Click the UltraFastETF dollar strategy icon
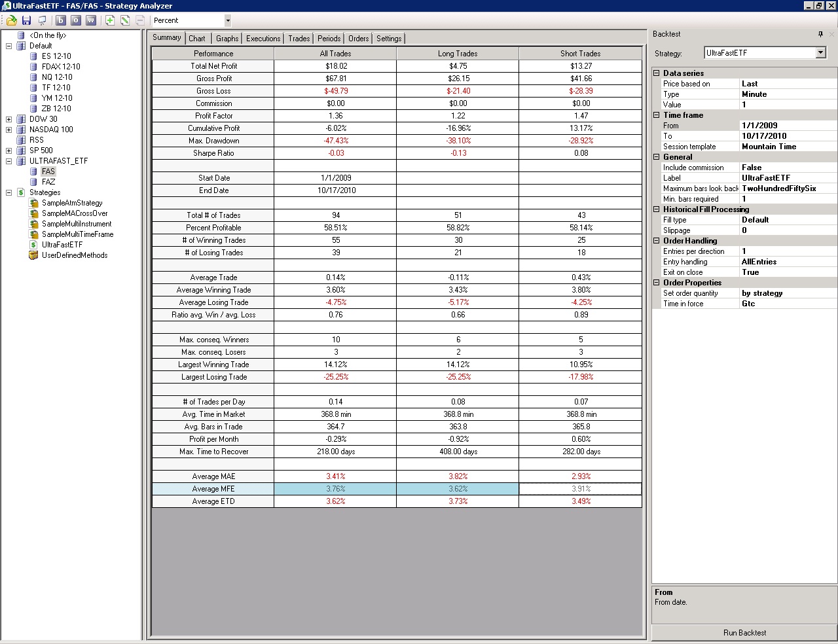The height and width of the screenshot is (644, 838). coord(34,245)
